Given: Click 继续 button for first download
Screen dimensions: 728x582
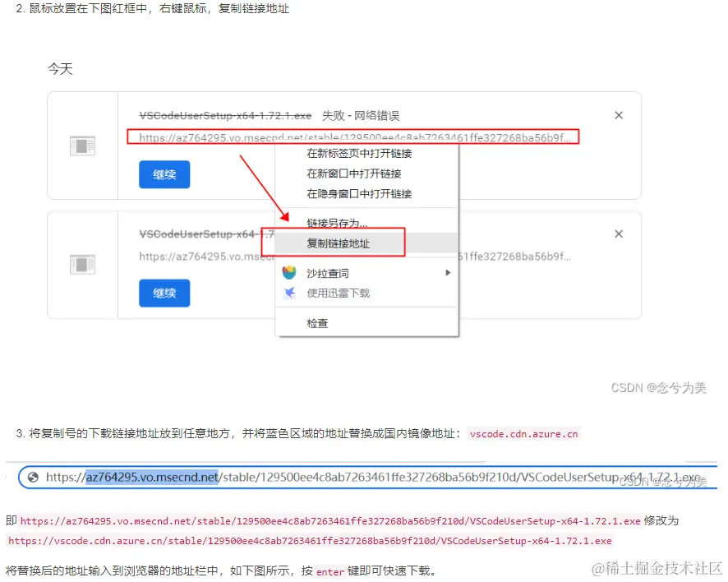Looking at the screenshot, I should (x=164, y=174).
